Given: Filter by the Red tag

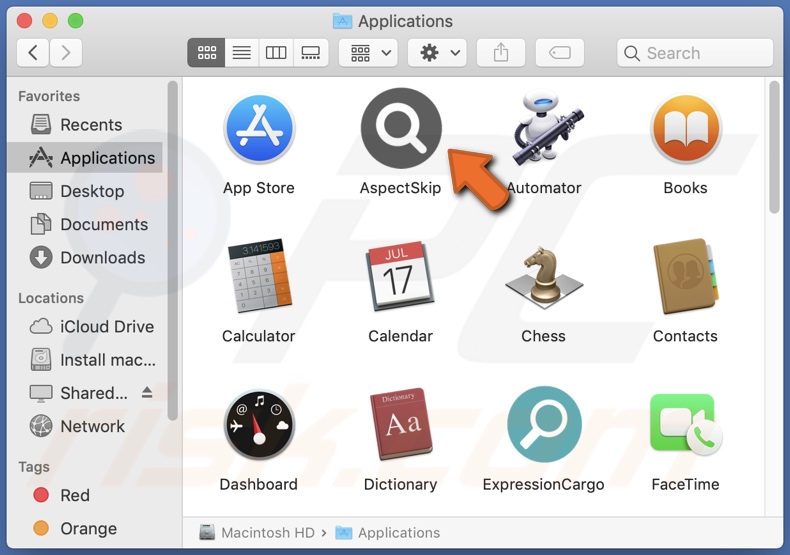Looking at the screenshot, I should pyautogui.click(x=85, y=495).
